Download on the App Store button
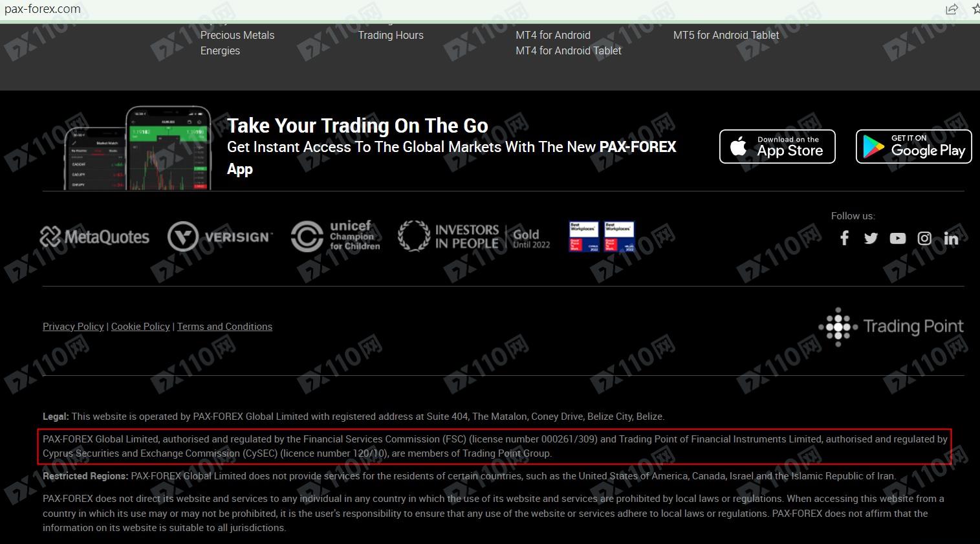Viewport: 980px width, 544px height. click(777, 147)
